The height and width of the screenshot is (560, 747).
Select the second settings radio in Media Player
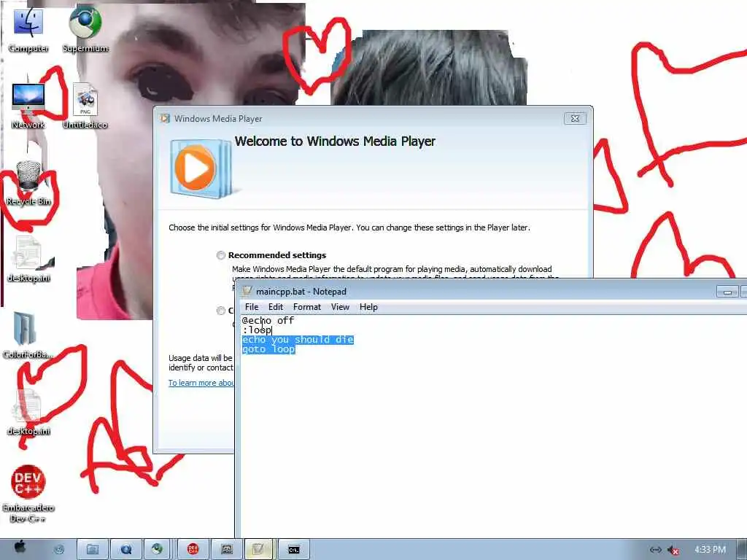click(x=221, y=311)
